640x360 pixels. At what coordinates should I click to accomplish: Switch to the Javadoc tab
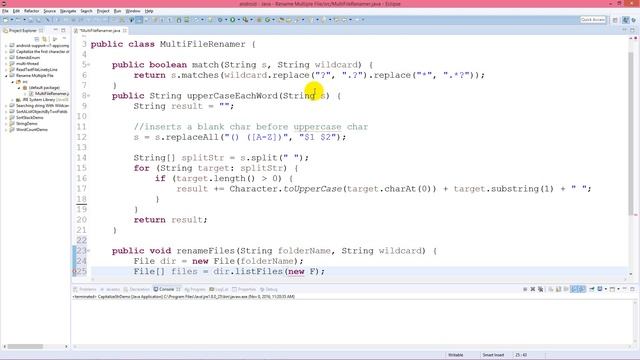110,289
